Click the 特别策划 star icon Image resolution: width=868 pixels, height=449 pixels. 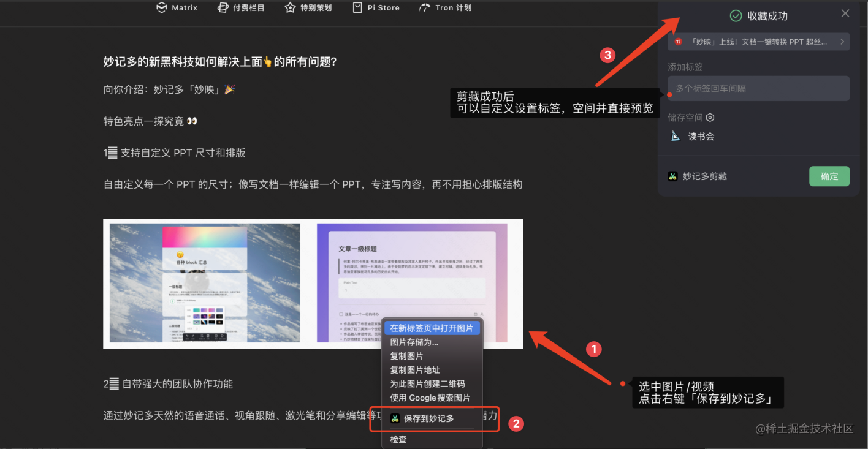(x=291, y=8)
